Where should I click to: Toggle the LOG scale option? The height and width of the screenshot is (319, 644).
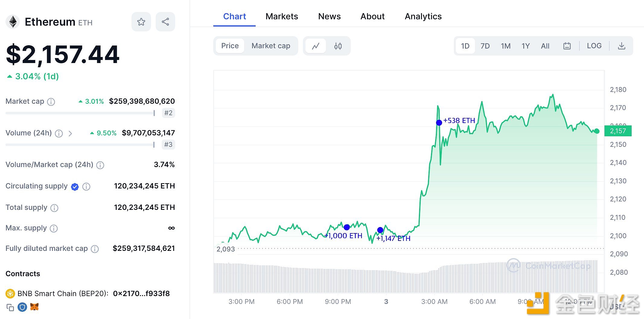pyautogui.click(x=594, y=46)
